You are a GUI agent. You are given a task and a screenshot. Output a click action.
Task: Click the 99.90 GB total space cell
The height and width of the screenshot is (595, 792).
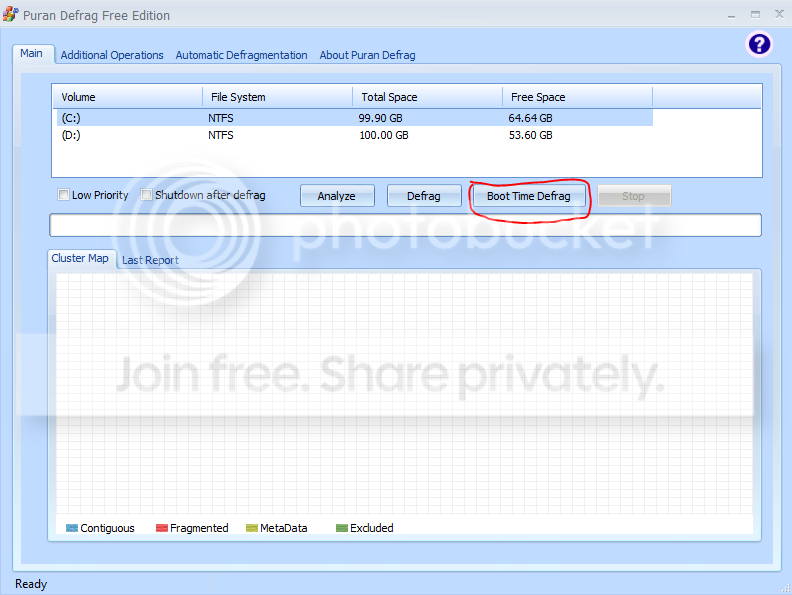380,118
